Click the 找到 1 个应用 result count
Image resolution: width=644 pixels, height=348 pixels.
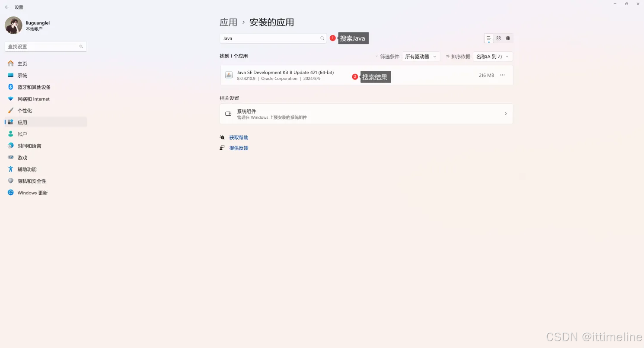234,56
